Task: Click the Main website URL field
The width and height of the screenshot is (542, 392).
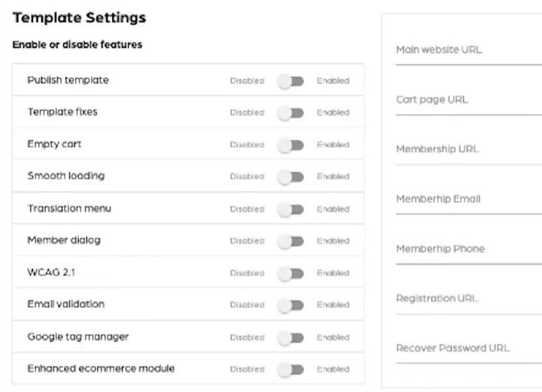Action: tap(468, 51)
